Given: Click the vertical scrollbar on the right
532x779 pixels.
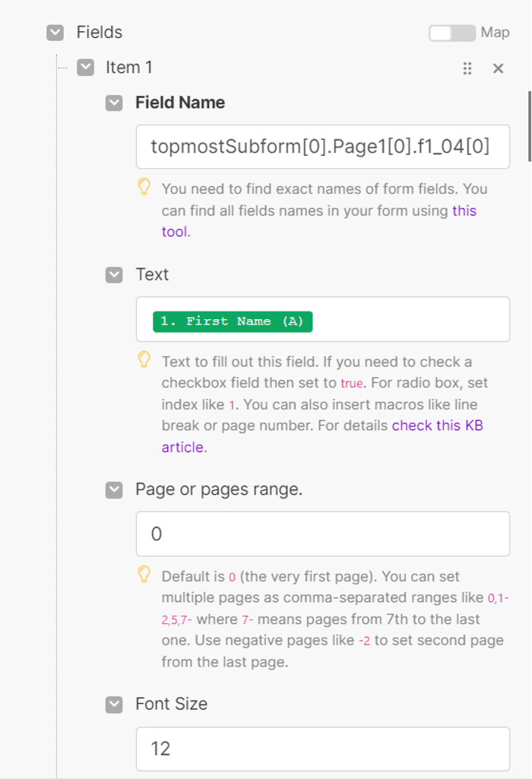Looking at the screenshot, I should tap(530, 126).
